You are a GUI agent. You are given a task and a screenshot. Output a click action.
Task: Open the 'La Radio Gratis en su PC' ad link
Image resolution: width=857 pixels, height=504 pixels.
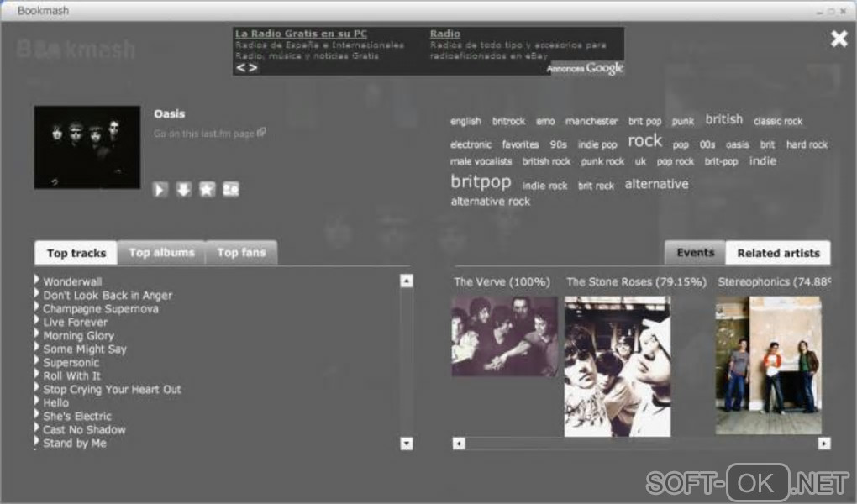(301, 34)
